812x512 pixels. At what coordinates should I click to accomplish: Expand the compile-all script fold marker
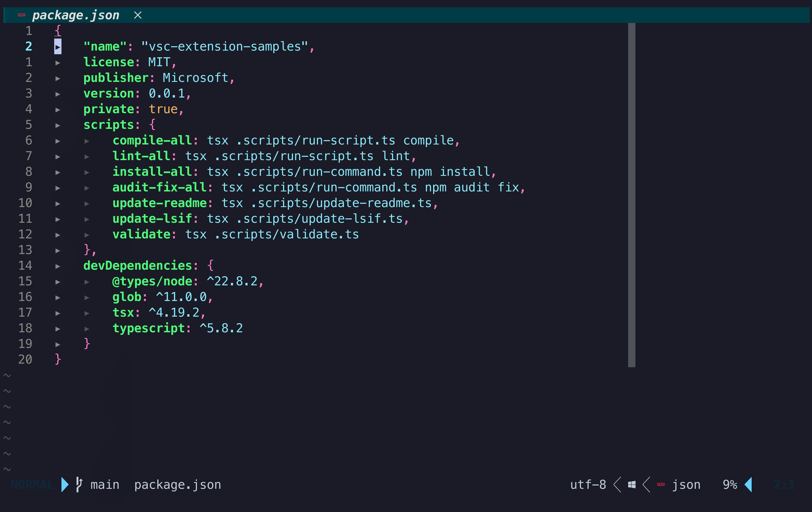pyautogui.click(x=87, y=141)
